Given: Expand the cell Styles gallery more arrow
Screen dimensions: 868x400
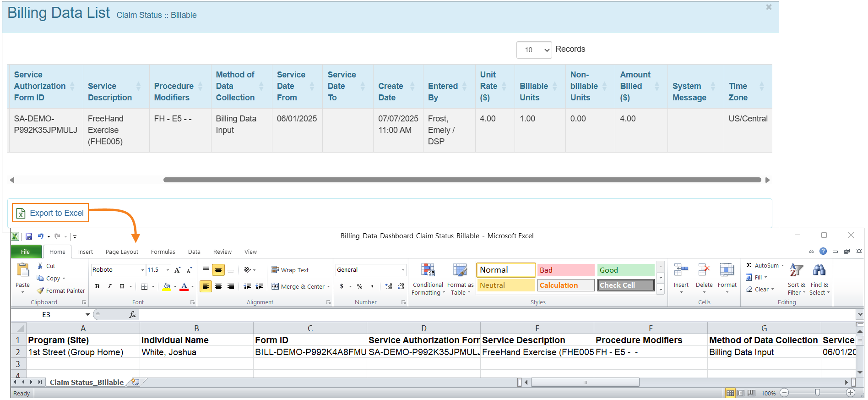Looking at the screenshot, I should pos(661,290).
